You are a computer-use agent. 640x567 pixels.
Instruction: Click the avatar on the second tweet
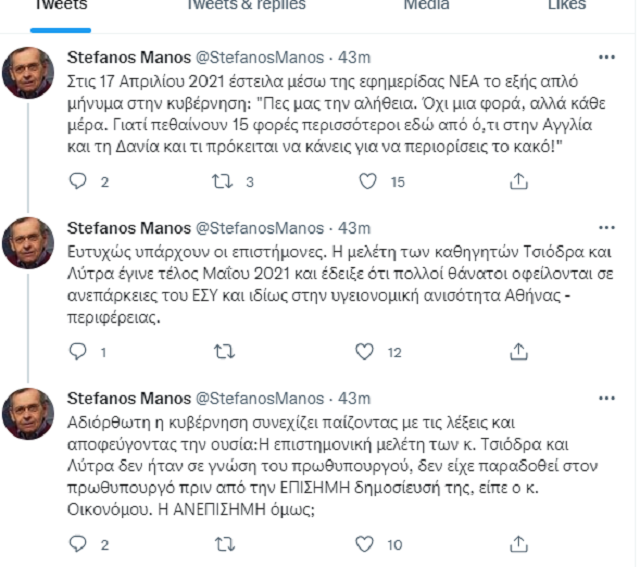point(28,244)
